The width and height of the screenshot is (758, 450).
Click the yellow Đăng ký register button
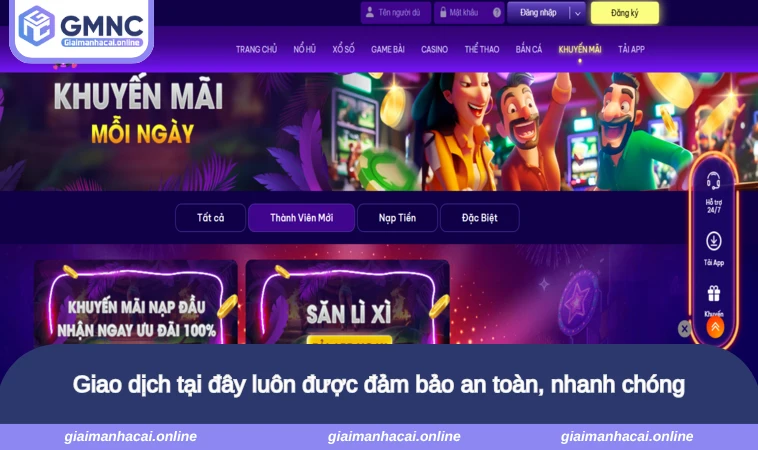point(625,13)
